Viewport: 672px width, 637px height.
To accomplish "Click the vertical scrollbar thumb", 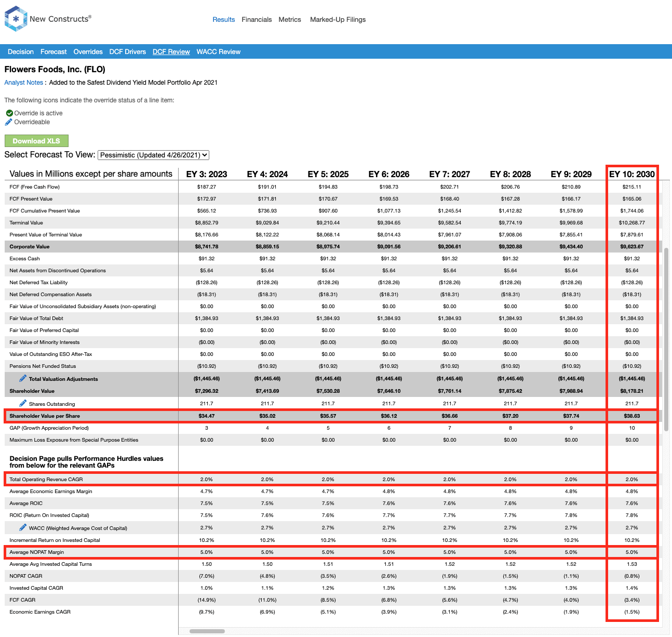I will tap(666, 339).
